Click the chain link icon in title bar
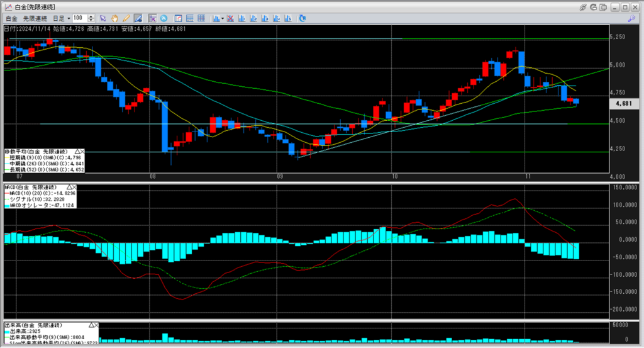This screenshot has height=348, width=644. pyautogui.click(x=583, y=6)
